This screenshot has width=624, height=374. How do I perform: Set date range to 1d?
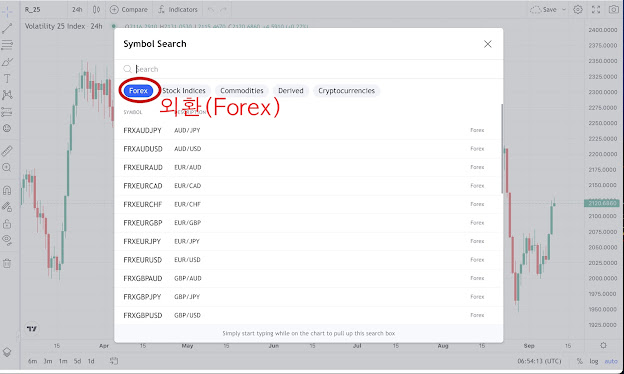pos(91,361)
